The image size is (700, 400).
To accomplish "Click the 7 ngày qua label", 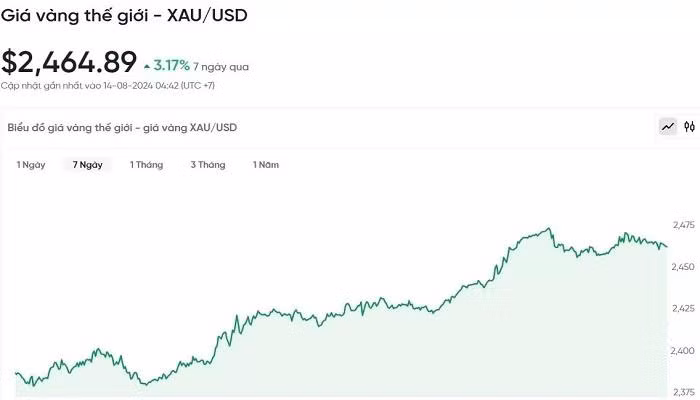I will tap(221, 67).
